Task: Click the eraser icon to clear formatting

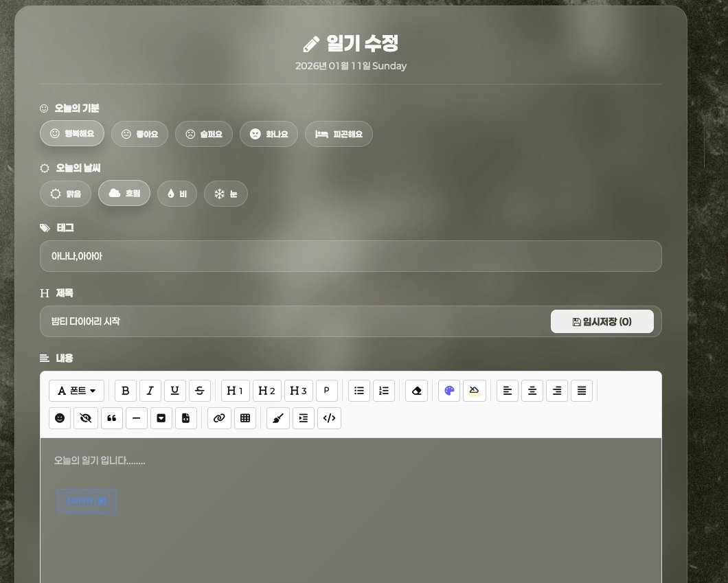Action: click(x=416, y=391)
